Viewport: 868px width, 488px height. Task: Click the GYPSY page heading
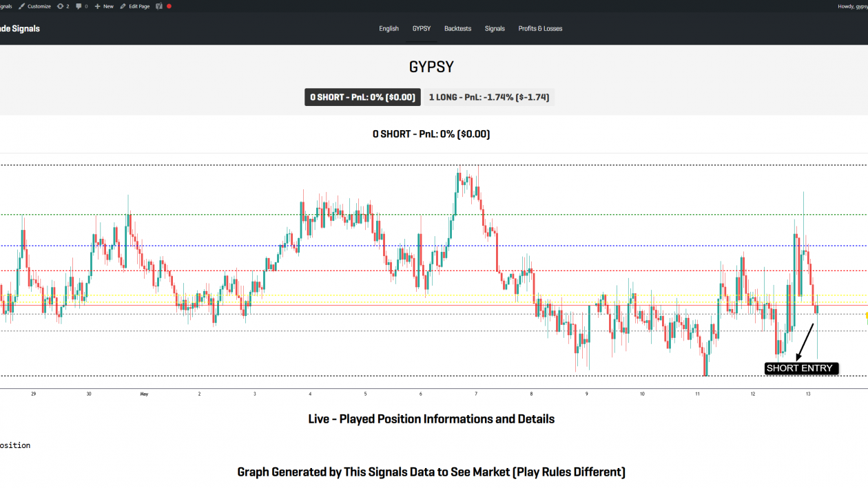[431, 67]
